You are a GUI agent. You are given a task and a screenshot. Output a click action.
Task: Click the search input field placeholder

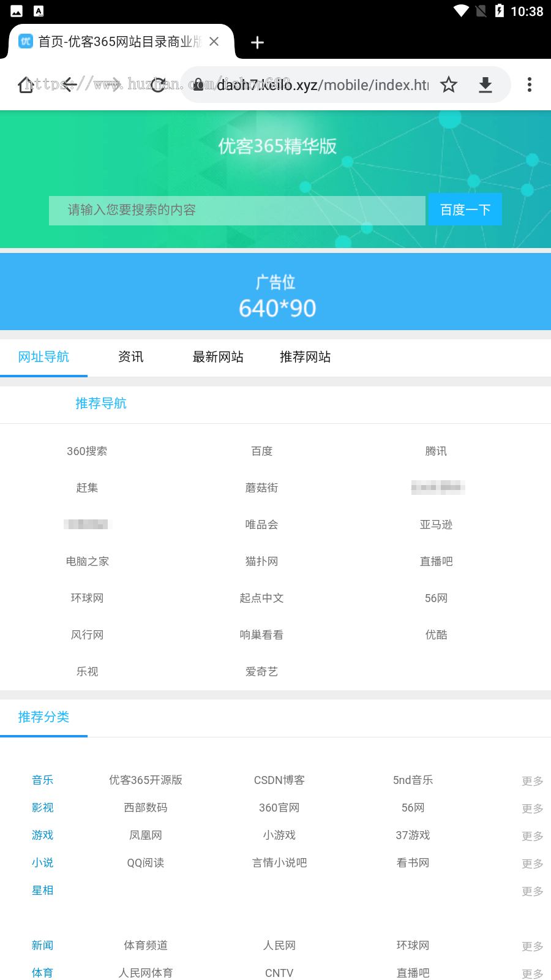237,210
